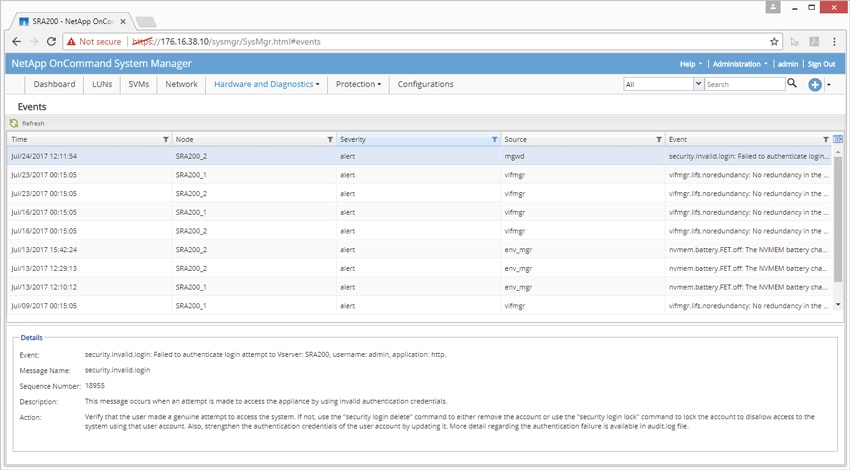Click the security.invalid.login message name value
This screenshot has width=850, height=470.
click(x=118, y=370)
